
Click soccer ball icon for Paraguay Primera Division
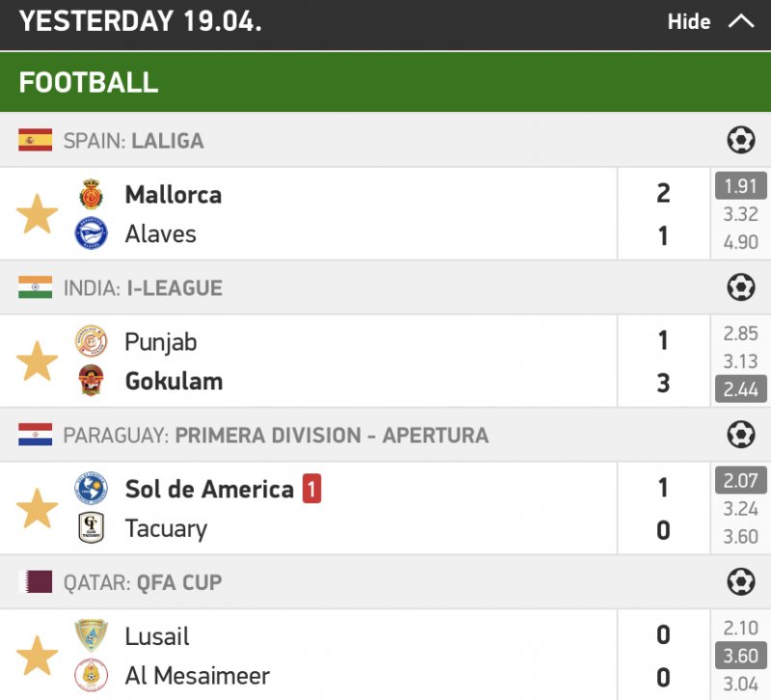point(740,435)
